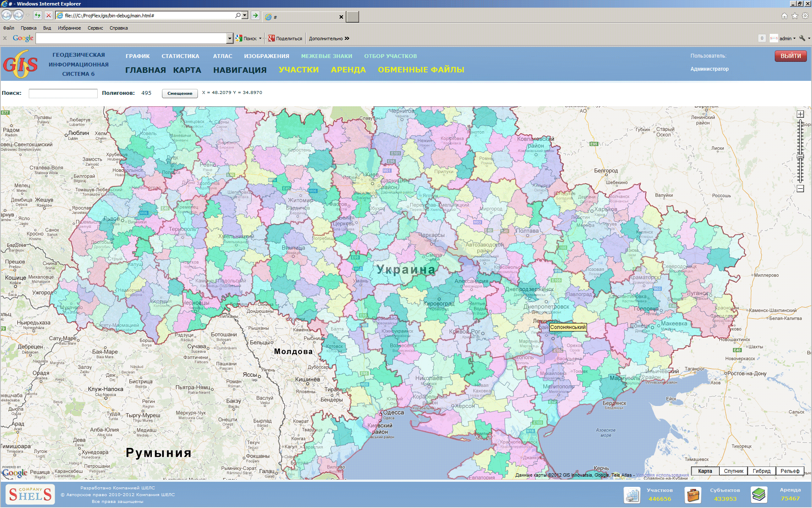Open the Избранное browser menu

click(69, 28)
